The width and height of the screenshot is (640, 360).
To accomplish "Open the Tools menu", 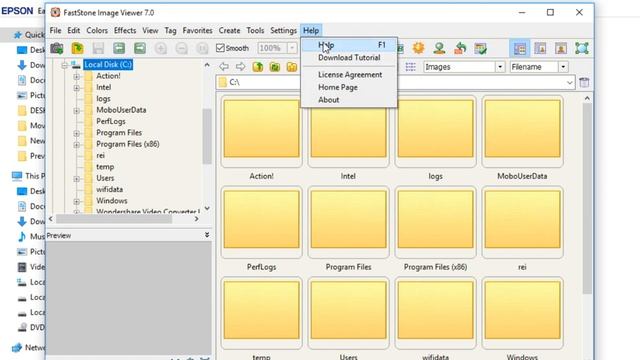I will (255, 31).
